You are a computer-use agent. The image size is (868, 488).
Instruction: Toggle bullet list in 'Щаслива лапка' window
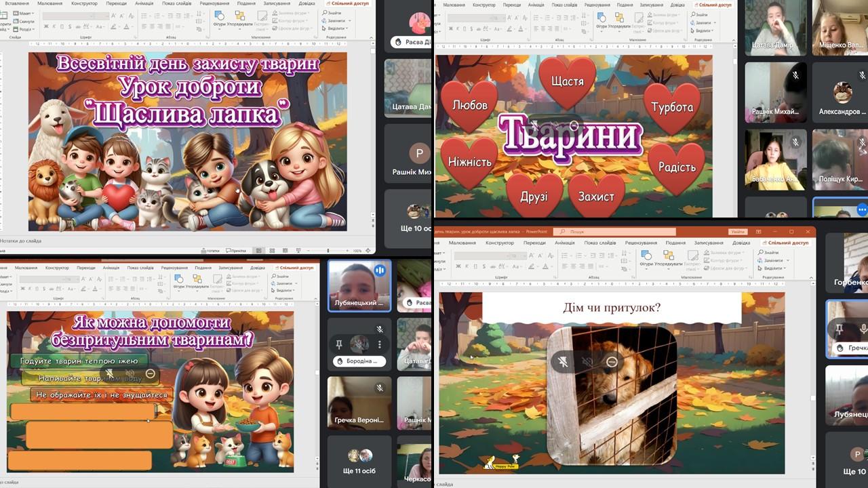[x=145, y=16]
